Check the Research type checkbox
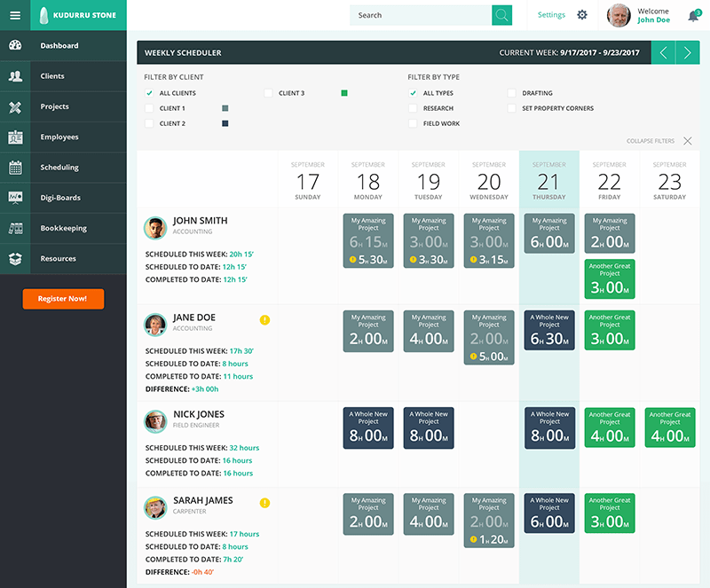This screenshot has width=710, height=588. pos(413,108)
